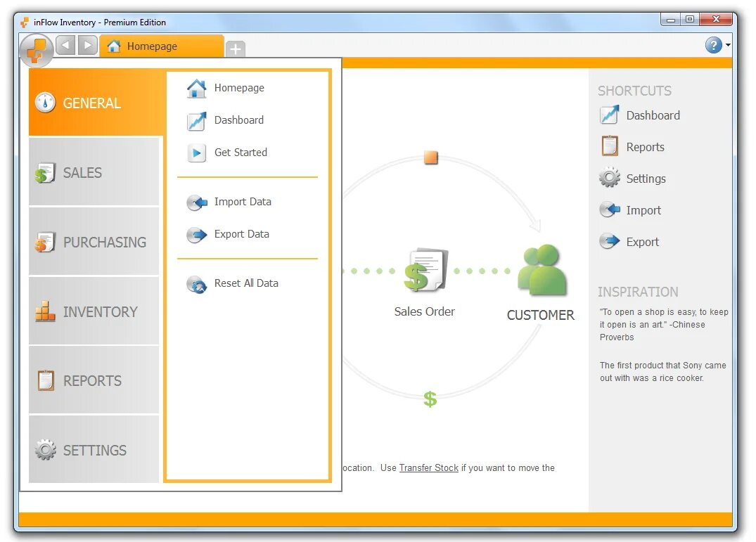Open the PURCHASING menu category
Image resolution: width=756 pixels, height=542 pixels.
94,241
